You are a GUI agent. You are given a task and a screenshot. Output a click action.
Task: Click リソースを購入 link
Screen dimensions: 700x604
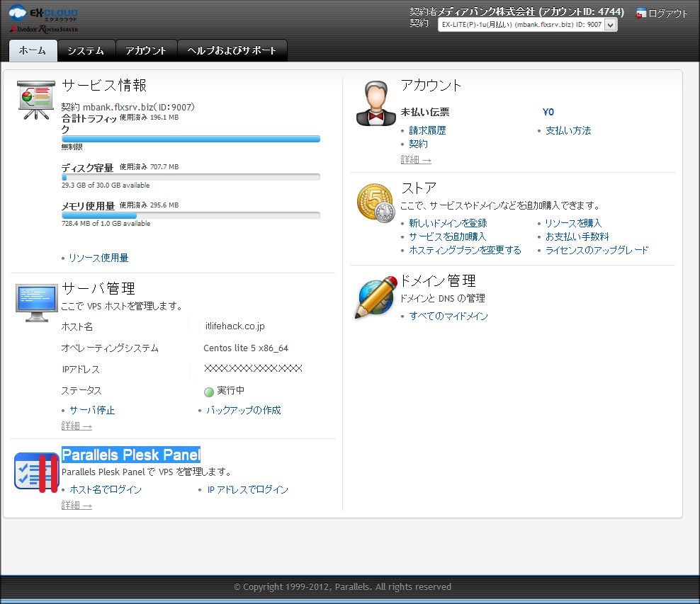573,223
